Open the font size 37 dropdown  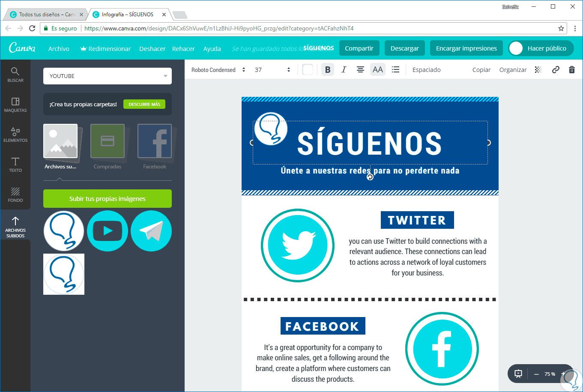click(272, 70)
